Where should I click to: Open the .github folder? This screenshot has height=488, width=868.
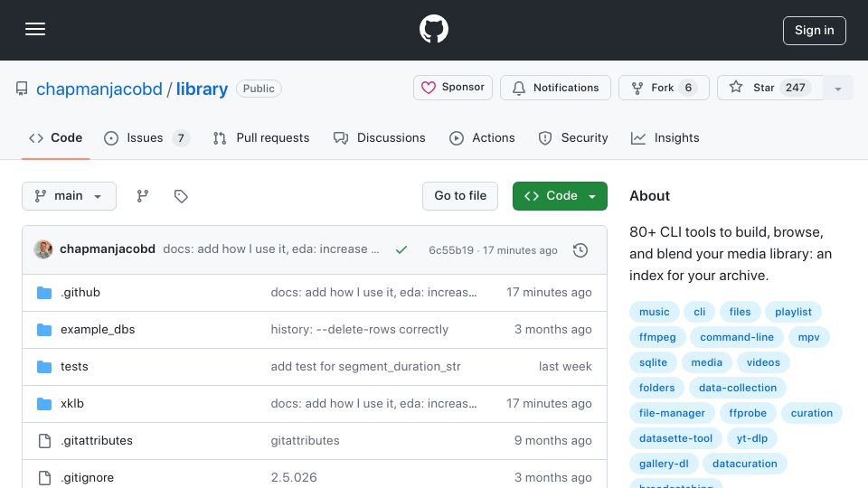click(x=80, y=292)
